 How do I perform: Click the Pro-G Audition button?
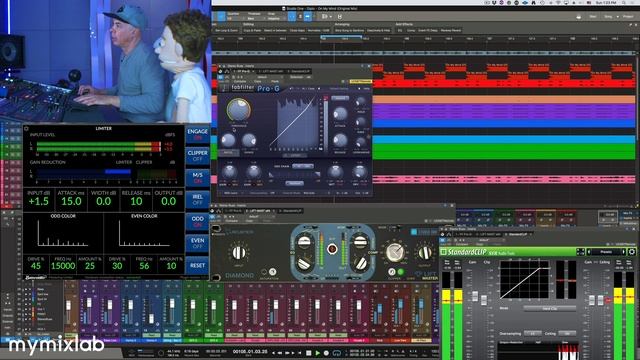[294, 183]
